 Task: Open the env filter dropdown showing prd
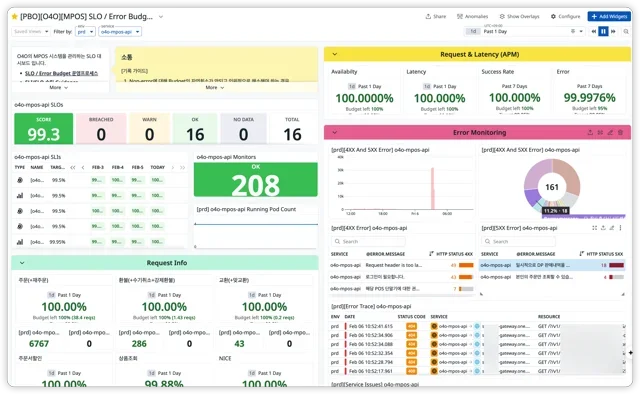[x=85, y=31]
